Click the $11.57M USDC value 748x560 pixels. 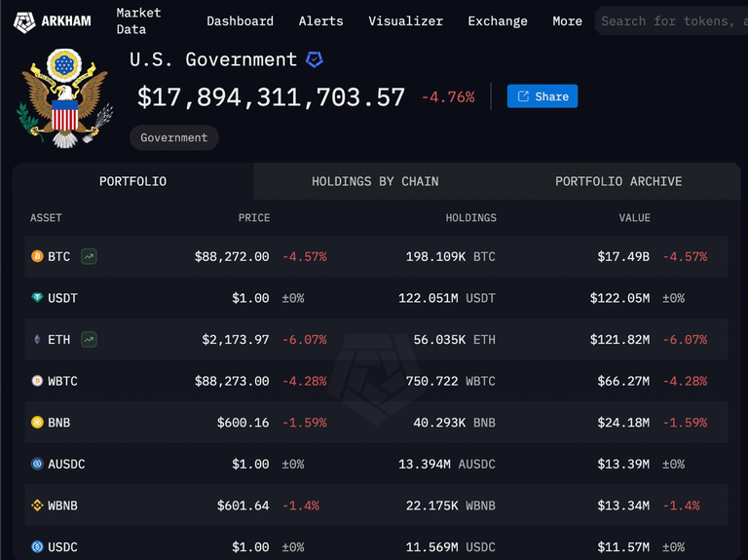point(623,547)
